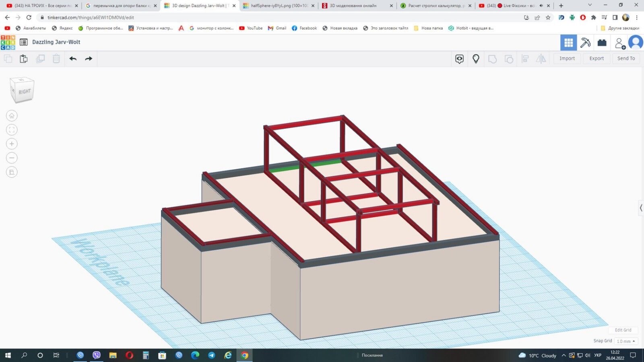Screen dimensions: 644x362
Task: Switch to Bricks mode
Action: point(602,42)
